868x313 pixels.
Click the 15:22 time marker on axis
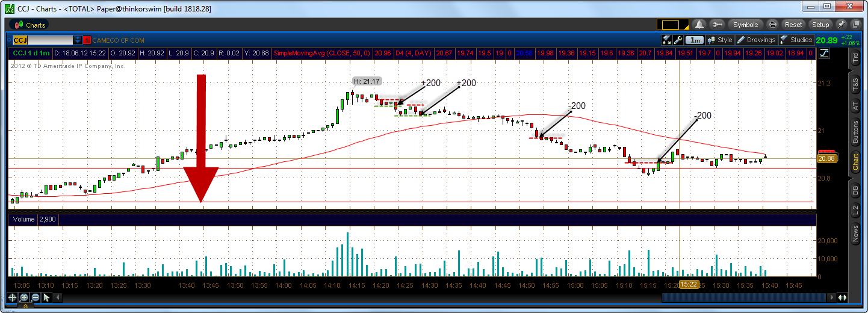[689, 285]
